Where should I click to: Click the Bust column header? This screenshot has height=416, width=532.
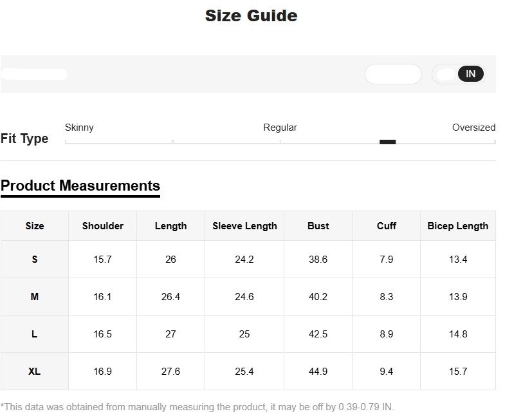coord(318,226)
